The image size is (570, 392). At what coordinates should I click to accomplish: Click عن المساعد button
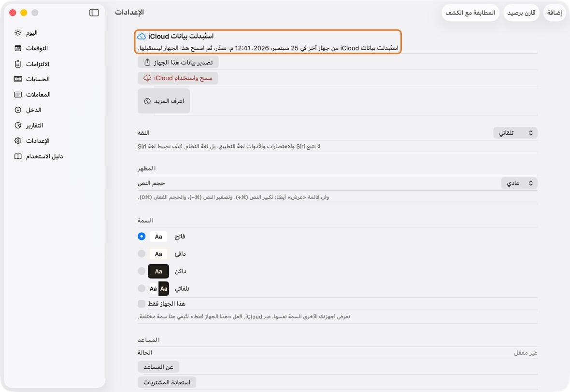pos(158,367)
